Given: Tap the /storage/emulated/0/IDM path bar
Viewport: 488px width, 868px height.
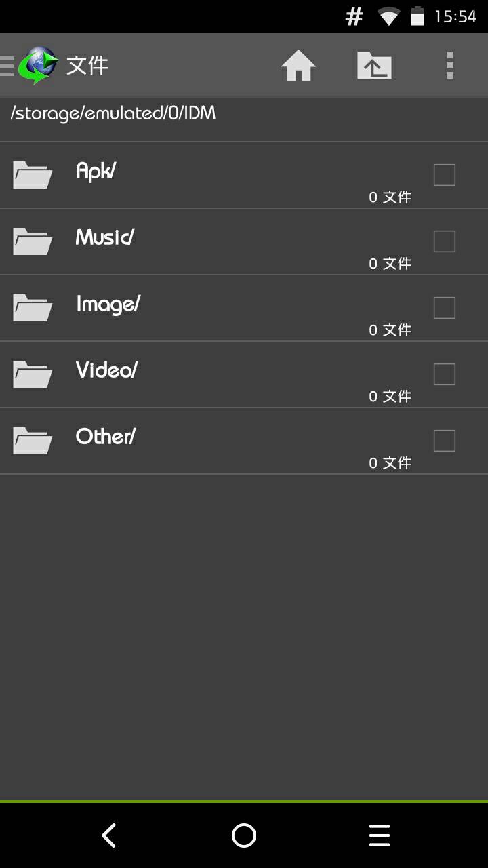Looking at the screenshot, I should [113, 113].
